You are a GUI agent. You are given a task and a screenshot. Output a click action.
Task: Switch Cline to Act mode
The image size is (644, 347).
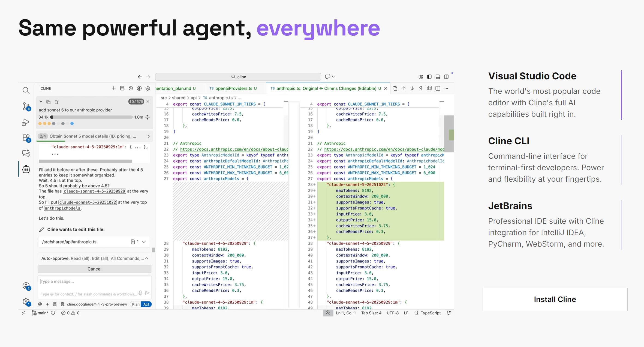tap(146, 304)
